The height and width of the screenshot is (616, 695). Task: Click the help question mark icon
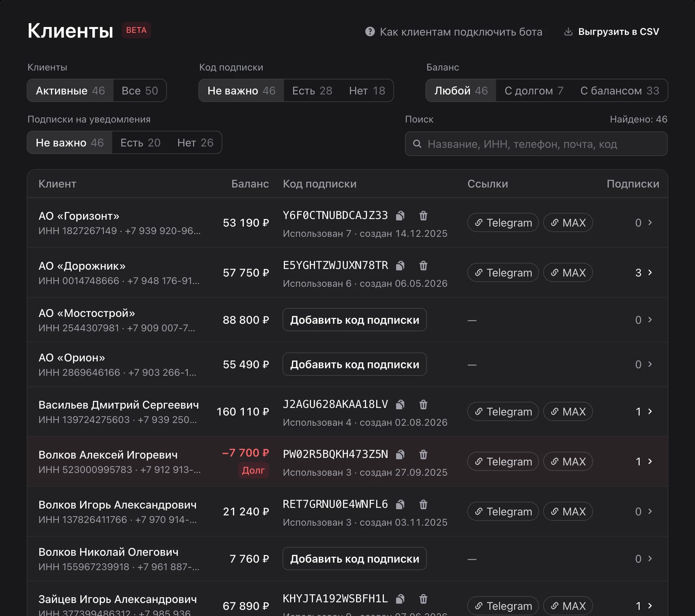(x=370, y=32)
